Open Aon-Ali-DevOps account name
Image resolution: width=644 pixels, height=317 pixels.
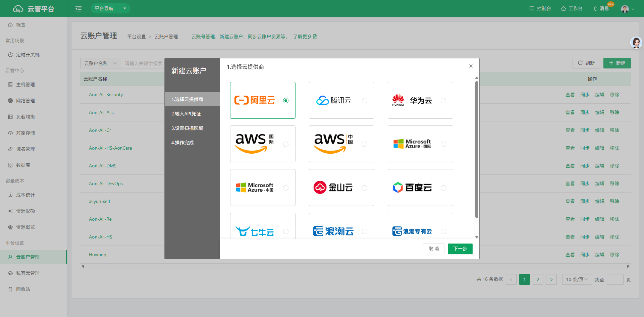tap(106, 183)
